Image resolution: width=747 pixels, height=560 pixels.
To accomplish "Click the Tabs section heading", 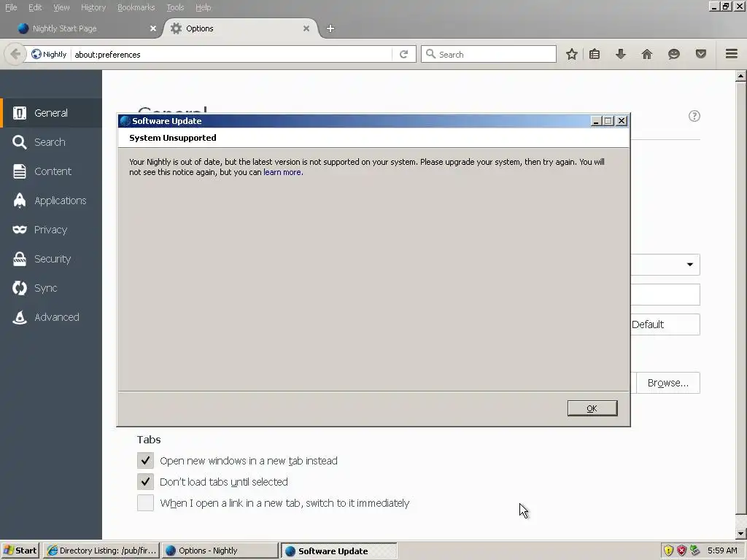I will pos(149,440).
